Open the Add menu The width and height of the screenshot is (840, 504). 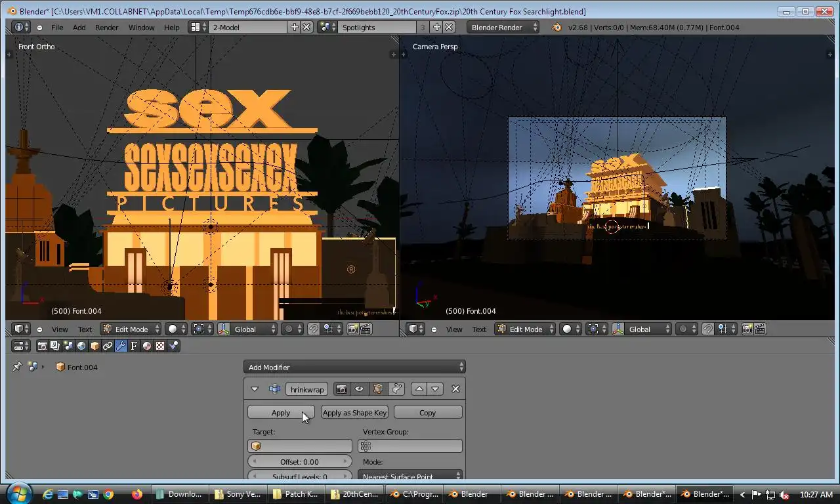click(79, 27)
